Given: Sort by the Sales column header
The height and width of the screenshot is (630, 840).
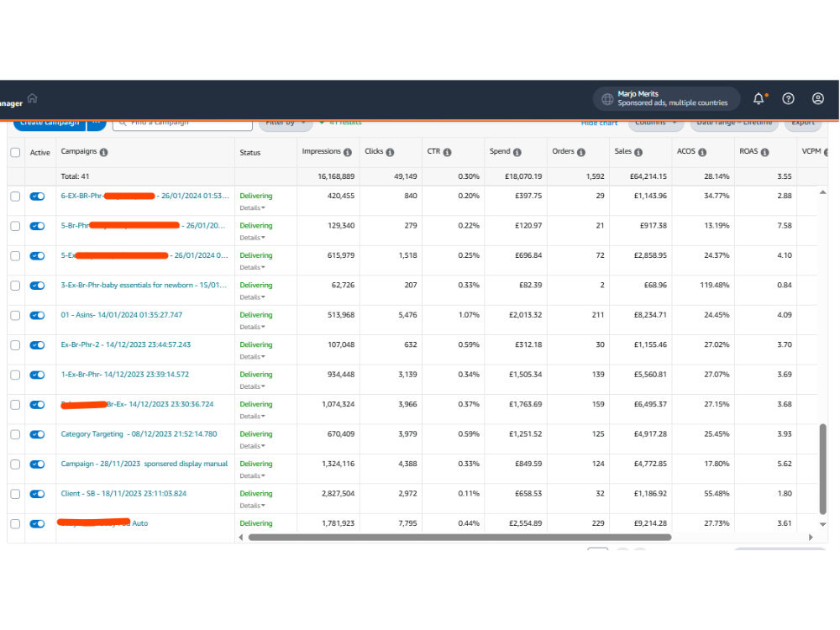Looking at the screenshot, I should click(623, 151).
